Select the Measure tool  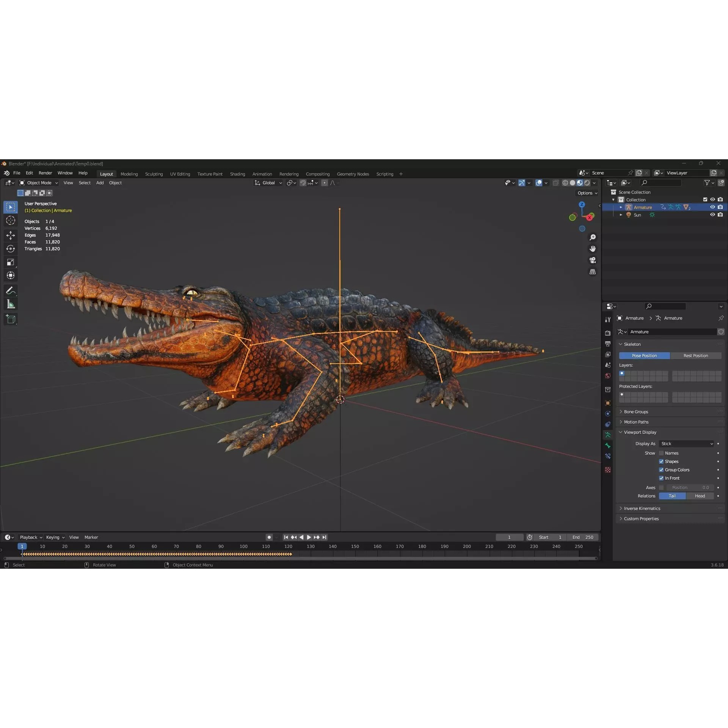pyautogui.click(x=11, y=304)
